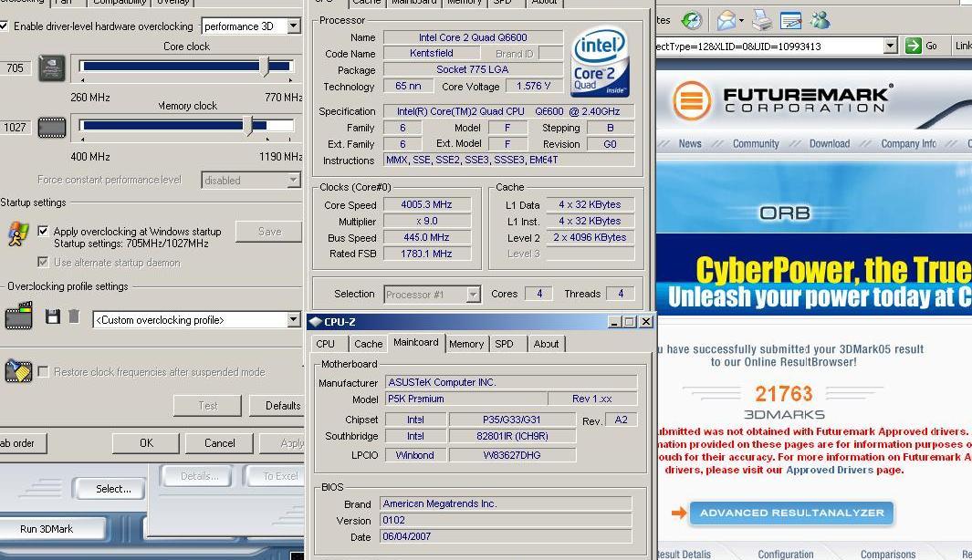Open the Custom overclocking profile dropdown
Screen dimensions: 972x560
click(293, 319)
